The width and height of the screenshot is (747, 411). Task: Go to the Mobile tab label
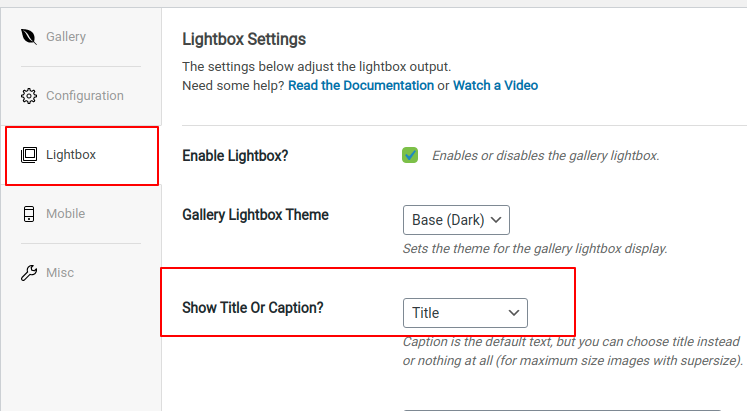pyautogui.click(x=66, y=214)
